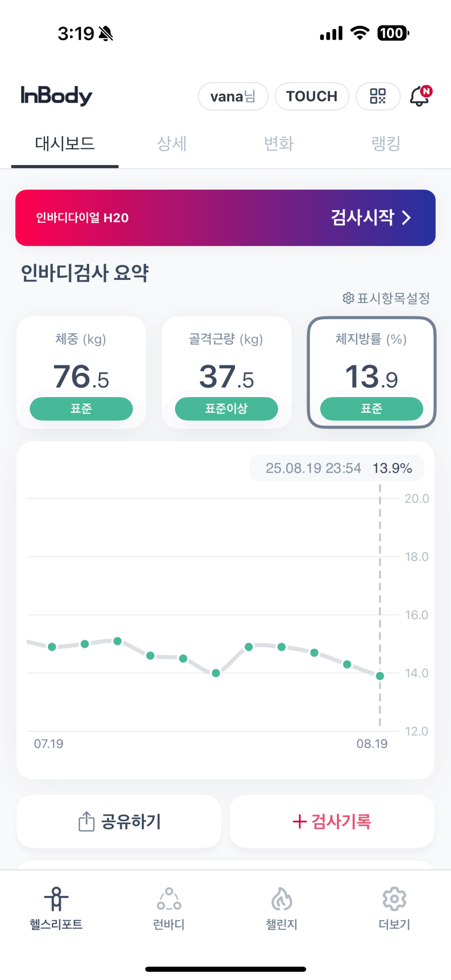Select the 체지방률 (%) card
Image resolution: width=451 pixels, height=980 pixels.
[371, 371]
